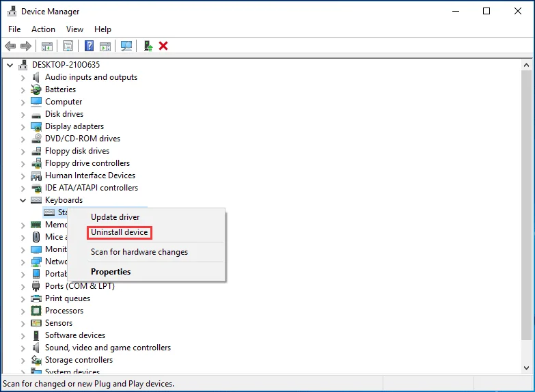This screenshot has width=535, height=392.
Task: Click the Floppy disk drives icon
Action: point(36,151)
